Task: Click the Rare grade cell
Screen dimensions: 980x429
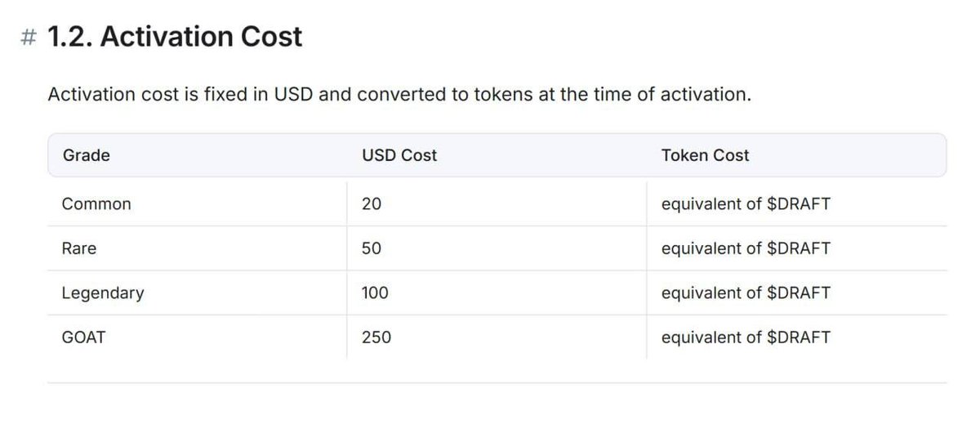Action: [x=79, y=248]
